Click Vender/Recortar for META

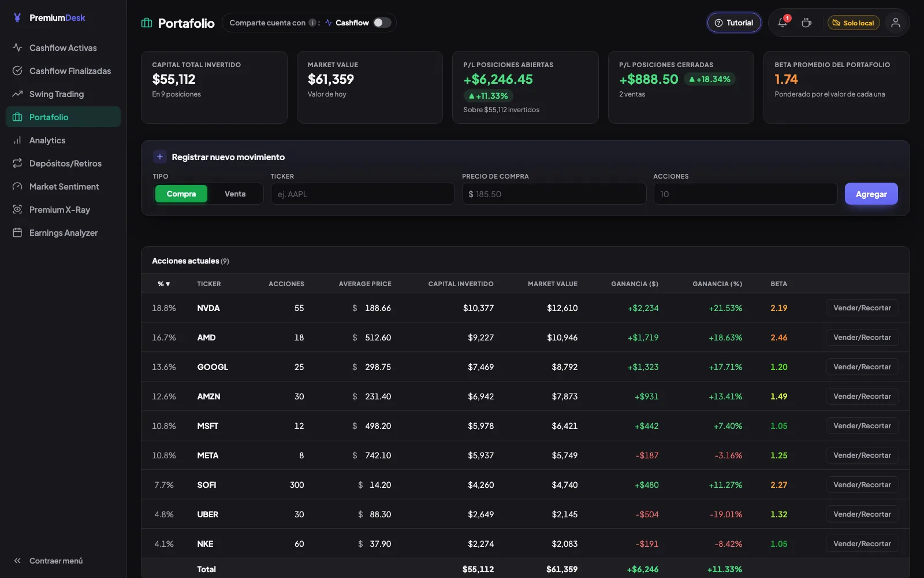point(862,455)
